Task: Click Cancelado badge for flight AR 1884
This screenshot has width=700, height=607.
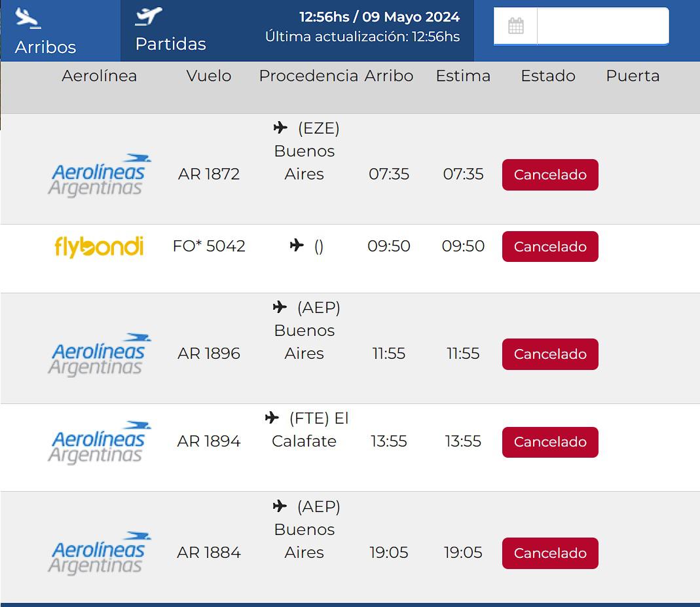Action: pyautogui.click(x=550, y=553)
